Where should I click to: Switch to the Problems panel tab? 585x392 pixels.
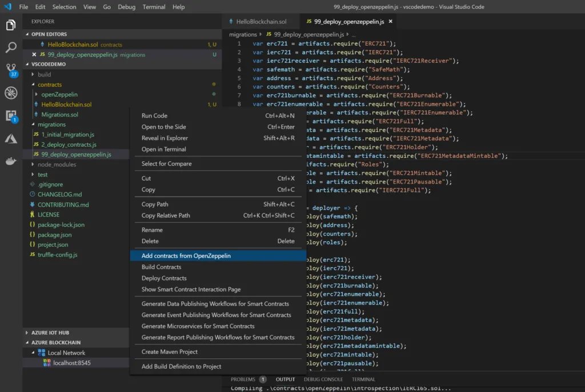pos(243,379)
